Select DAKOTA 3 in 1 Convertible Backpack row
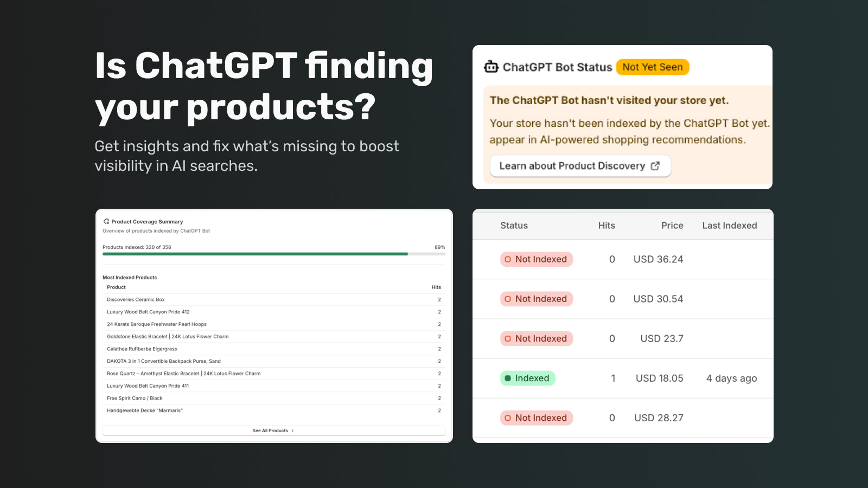Image resolution: width=868 pixels, height=488 pixels. pyautogui.click(x=274, y=361)
